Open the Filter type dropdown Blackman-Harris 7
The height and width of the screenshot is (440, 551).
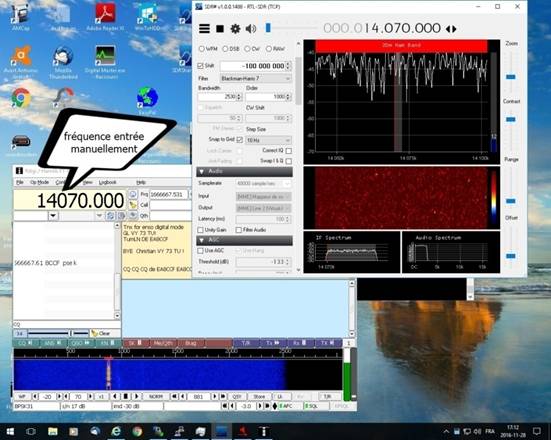coord(256,78)
